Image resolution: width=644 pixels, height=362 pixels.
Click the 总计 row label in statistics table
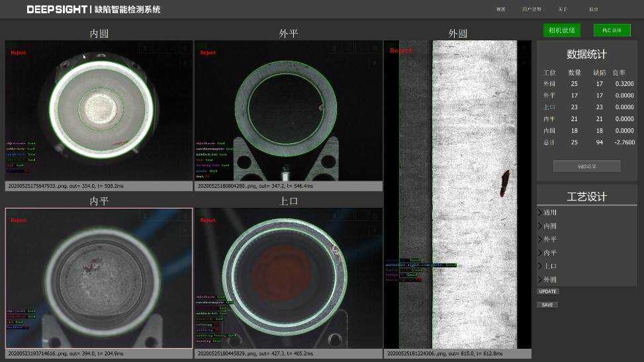click(549, 142)
